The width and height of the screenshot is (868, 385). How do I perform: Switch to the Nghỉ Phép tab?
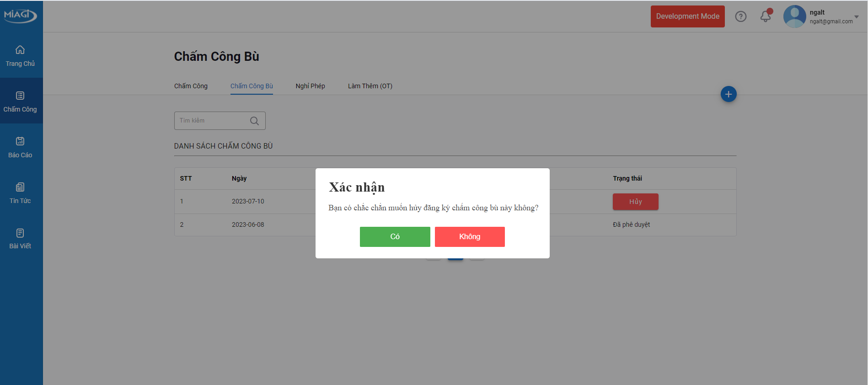pyautogui.click(x=310, y=86)
